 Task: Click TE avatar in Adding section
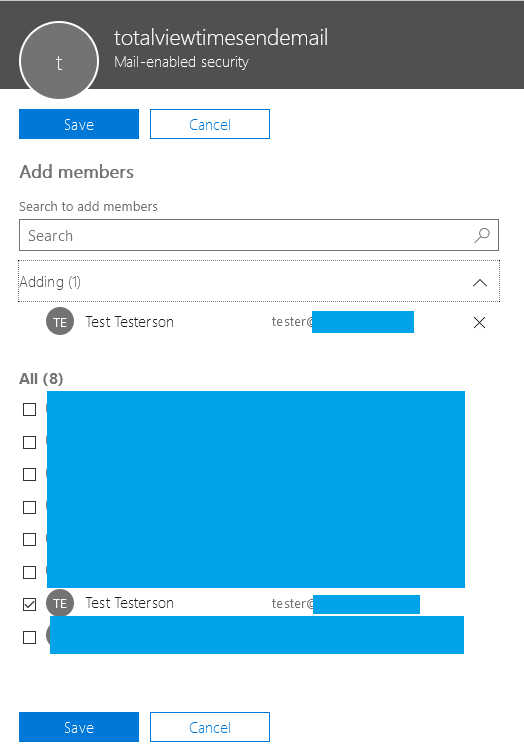pos(60,322)
